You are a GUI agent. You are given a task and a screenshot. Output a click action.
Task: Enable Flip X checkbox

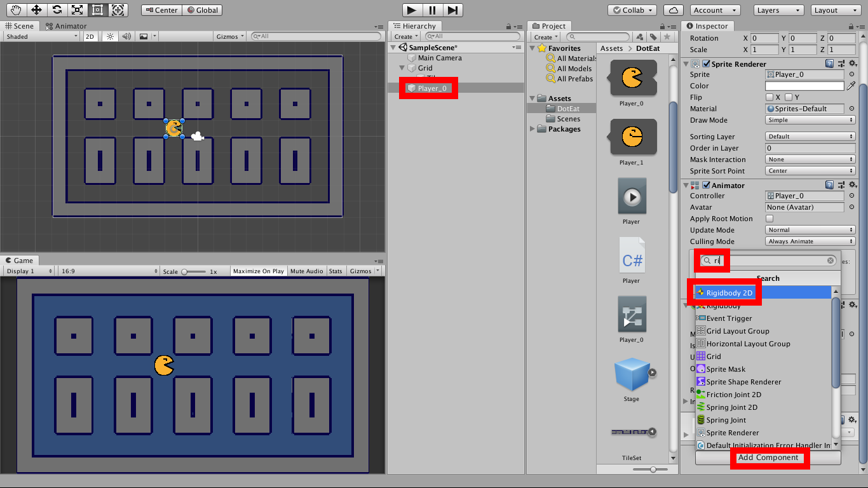pos(770,97)
